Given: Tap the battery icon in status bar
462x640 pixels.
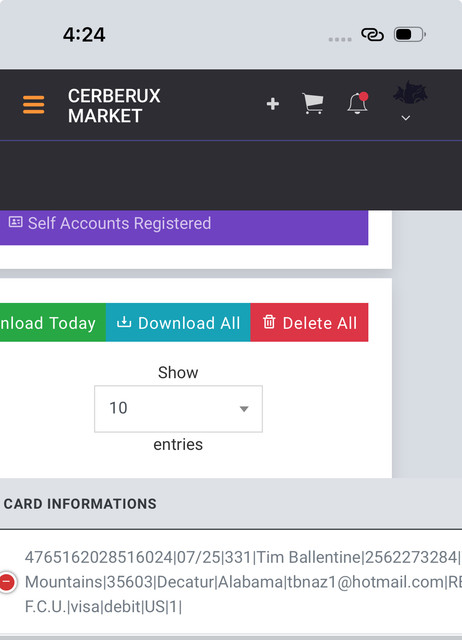Looking at the screenshot, I should pos(410,35).
